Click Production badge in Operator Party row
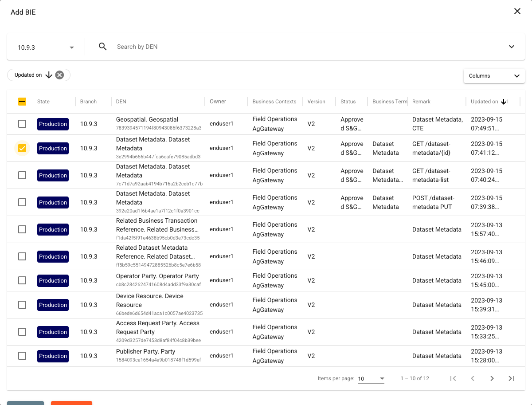This screenshot has height=405, width=532. coord(53,280)
